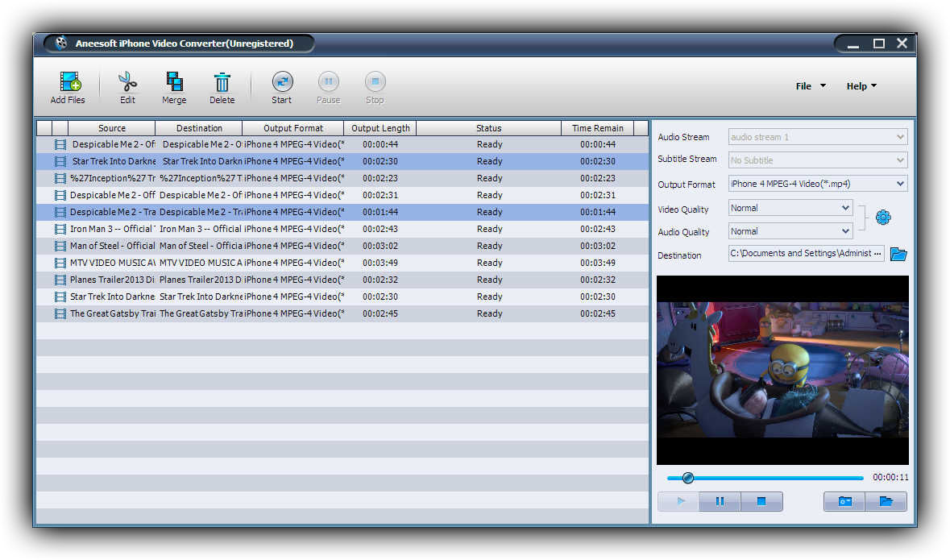This screenshot has height=560, width=950.
Task: Click output length "00:02:43" in the Iron Man row
Action: [x=380, y=229]
